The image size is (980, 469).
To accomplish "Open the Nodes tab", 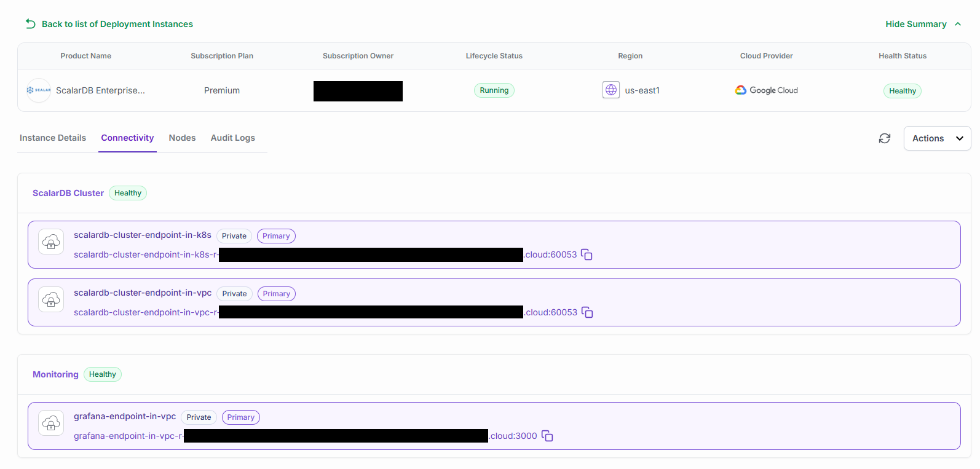I will [x=182, y=138].
